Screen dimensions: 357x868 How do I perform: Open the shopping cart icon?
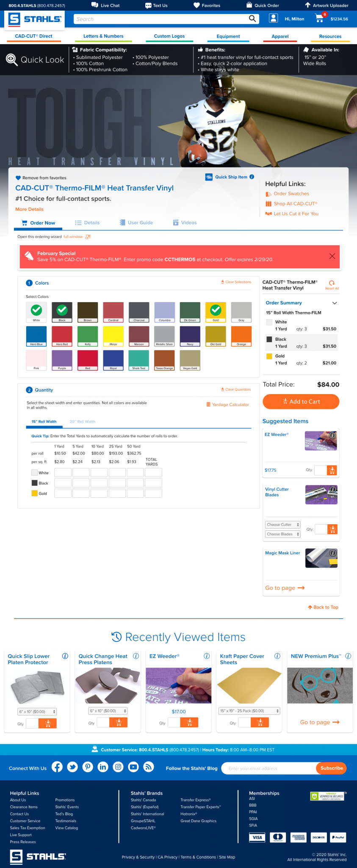coord(319,19)
